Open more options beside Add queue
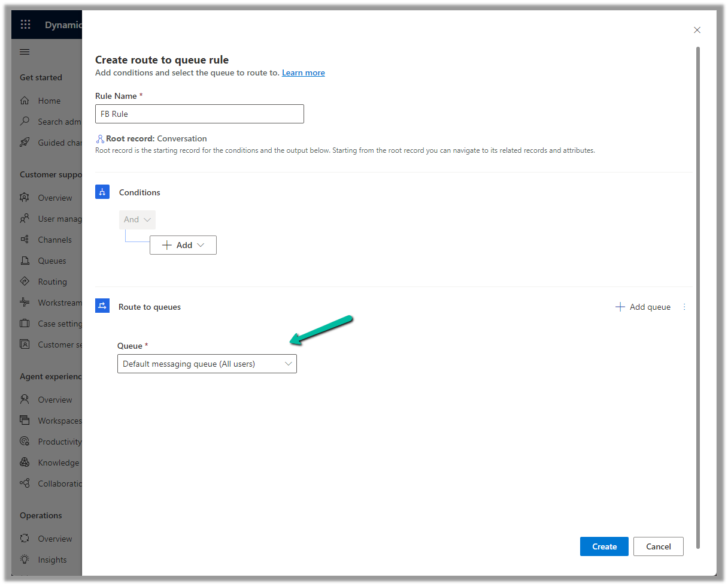This screenshot has width=728, height=586. 684,307
